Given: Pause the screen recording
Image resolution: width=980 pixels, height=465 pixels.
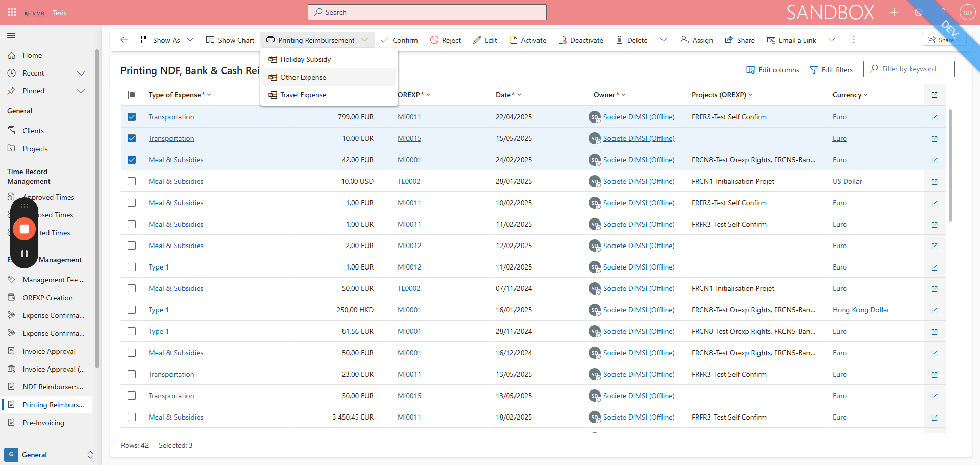Looking at the screenshot, I should pyautogui.click(x=24, y=254).
